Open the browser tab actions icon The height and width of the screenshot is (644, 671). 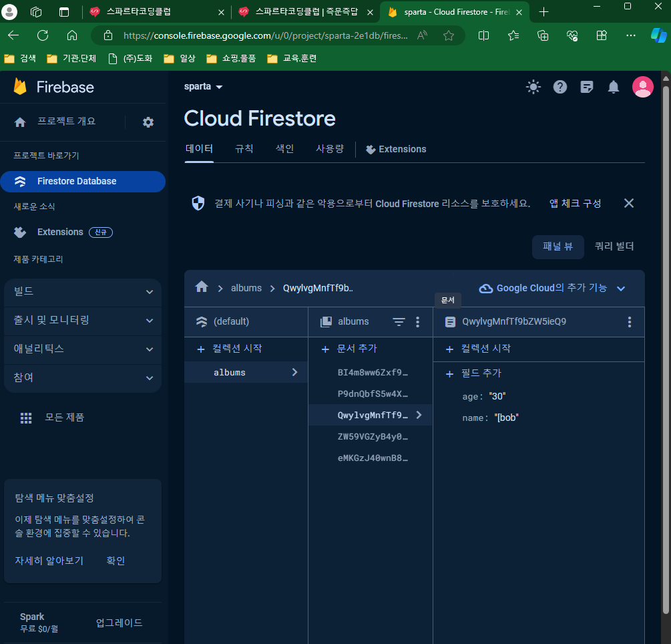64,12
